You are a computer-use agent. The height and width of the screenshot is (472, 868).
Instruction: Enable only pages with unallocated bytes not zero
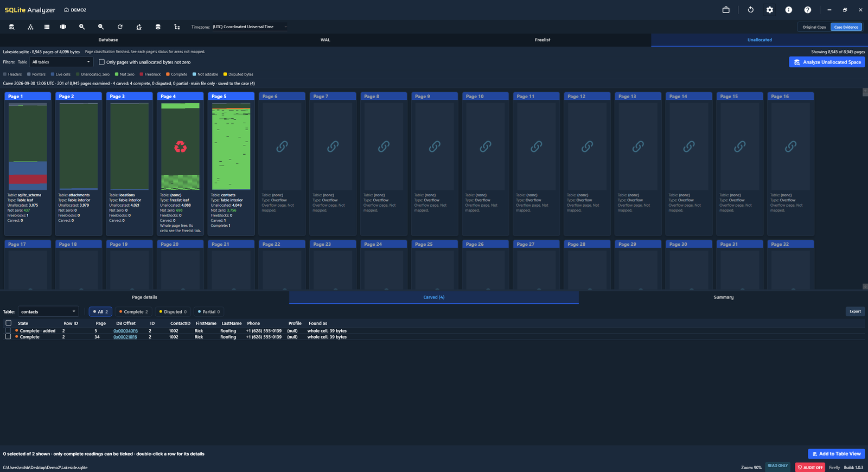tap(101, 62)
